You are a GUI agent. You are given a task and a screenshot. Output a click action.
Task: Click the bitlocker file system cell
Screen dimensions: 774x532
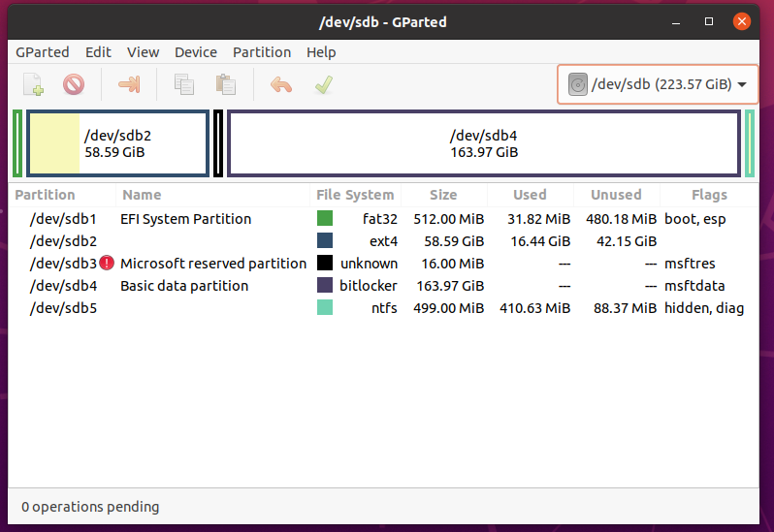(x=369, y=286)
